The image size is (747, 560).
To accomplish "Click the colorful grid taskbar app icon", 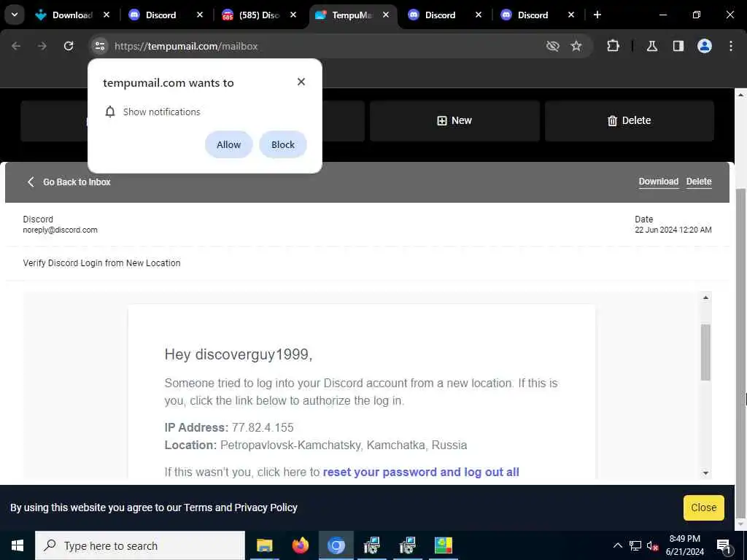I will coord(443,545).
